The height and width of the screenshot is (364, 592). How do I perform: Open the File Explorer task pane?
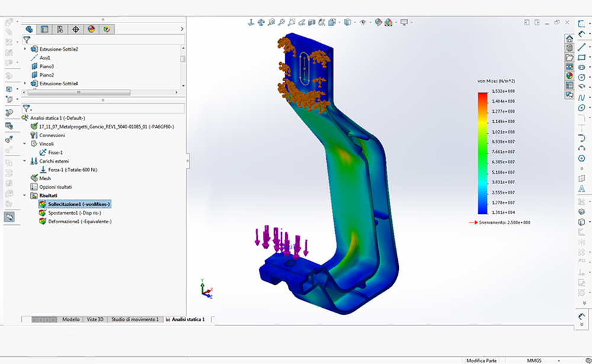click(x=570, y=57)
